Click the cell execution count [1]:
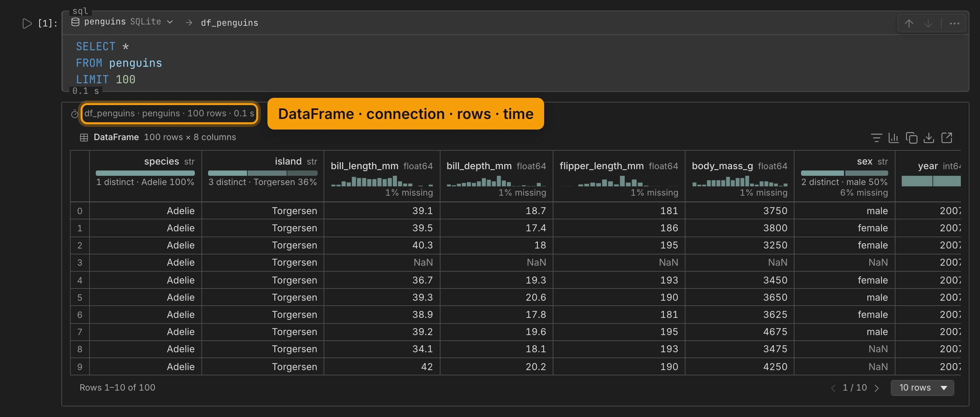This screenshot has width=980, height=417. click(47, 23)
